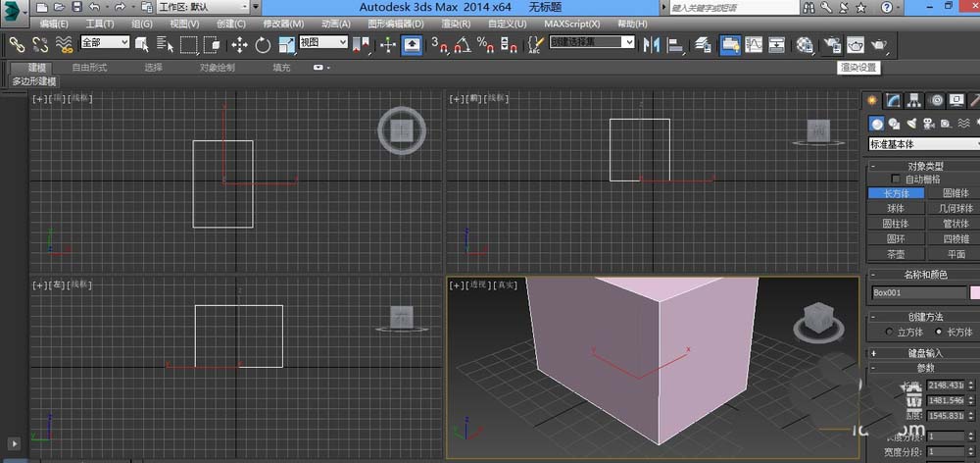This screenshot has height=463, width=980.
Task: Switch to the 自由形式 ribbon tab
Action: [89, 68]
